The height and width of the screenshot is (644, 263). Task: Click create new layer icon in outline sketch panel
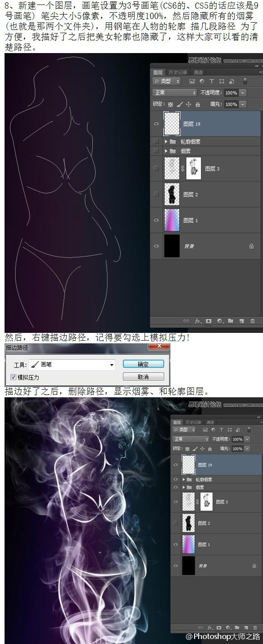point(241,321)
